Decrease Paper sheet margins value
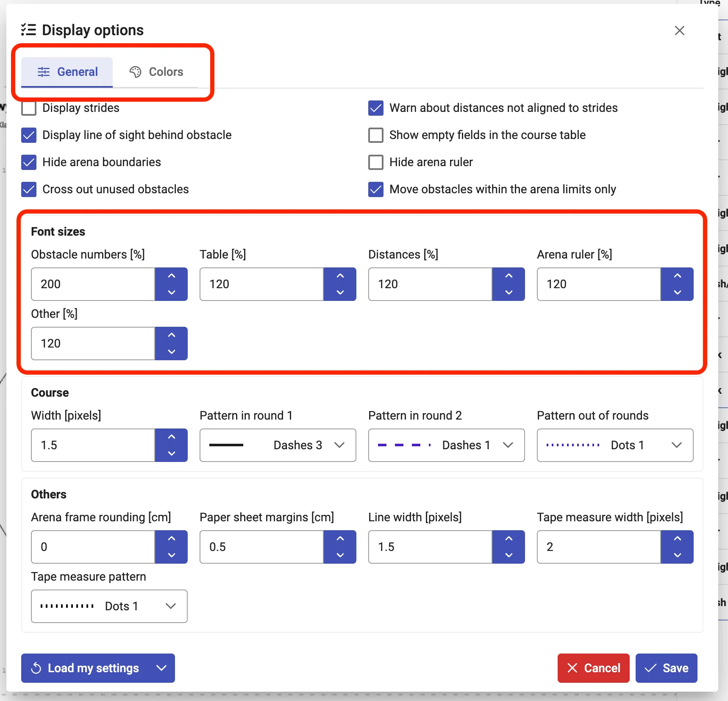Viewport: 728px width, 701px height. pyautogui.click(x=340, y=555)
